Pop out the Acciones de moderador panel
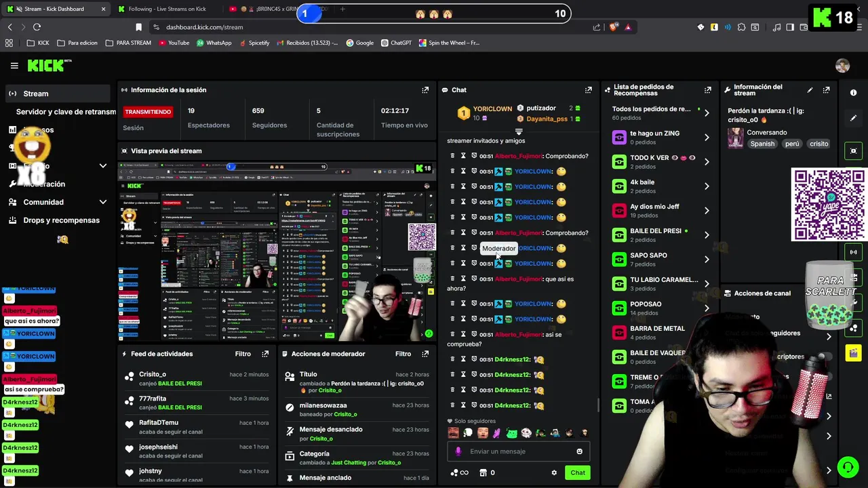The image size is (868, 488). click(425, 354)
